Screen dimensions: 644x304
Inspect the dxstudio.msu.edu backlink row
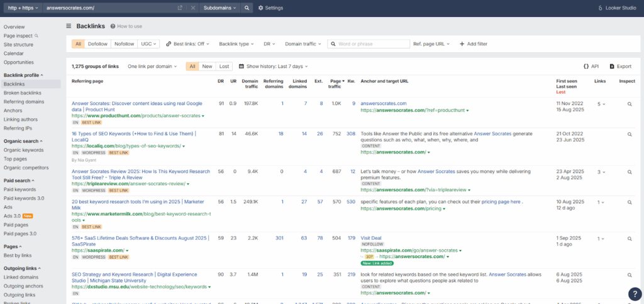[x=629, y=275]
